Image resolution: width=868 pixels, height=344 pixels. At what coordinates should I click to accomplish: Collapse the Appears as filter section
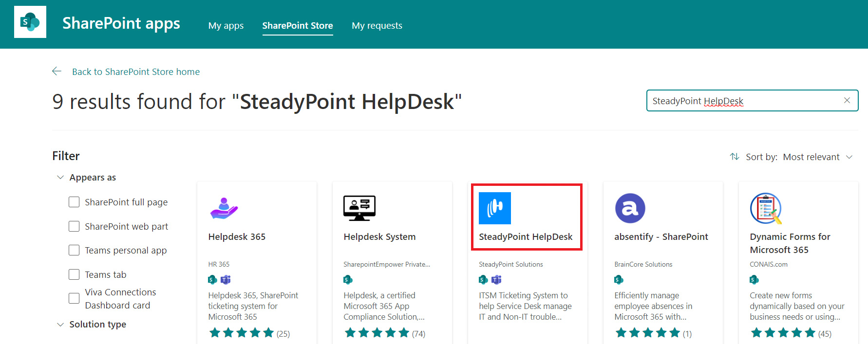pos(60,177)
